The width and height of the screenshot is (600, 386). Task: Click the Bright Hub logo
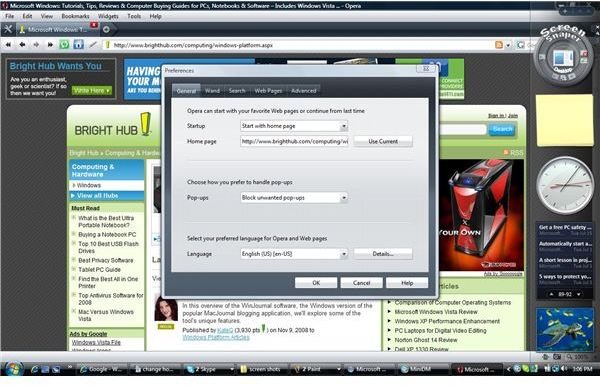pyautogui.click(x=112, y=125)
